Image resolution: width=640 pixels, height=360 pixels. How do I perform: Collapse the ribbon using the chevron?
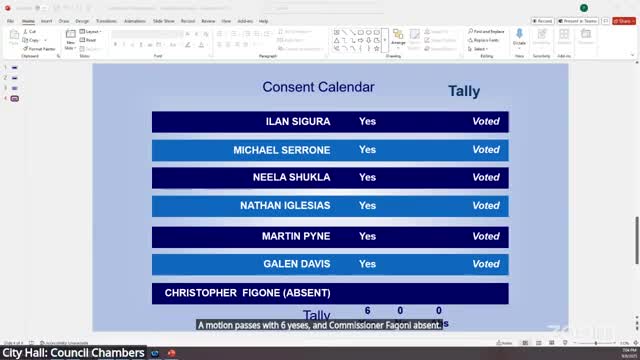pyautogui.click(x=632, y=56)
